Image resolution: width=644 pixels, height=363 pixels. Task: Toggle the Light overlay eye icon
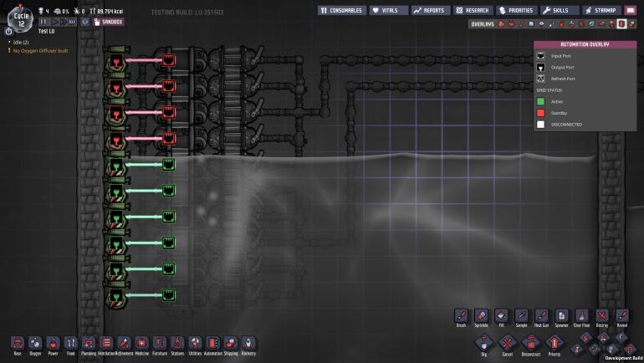[x=542, y=23]
